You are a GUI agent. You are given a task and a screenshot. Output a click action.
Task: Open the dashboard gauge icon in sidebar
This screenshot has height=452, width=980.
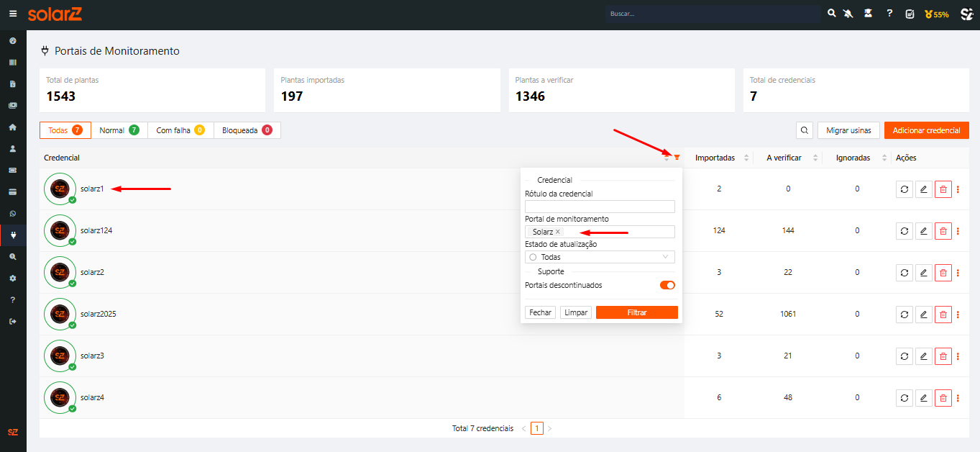pos(13,41)
